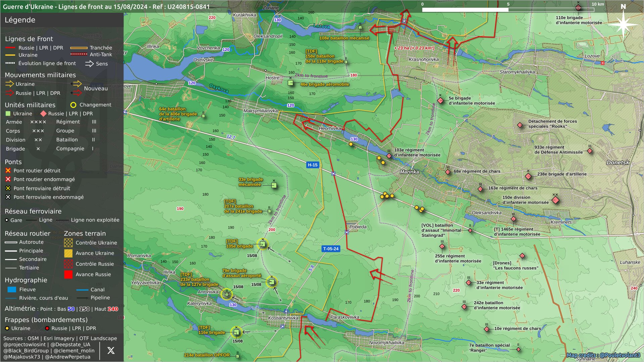
Task: Select the 255e régiment diamond marker
Action: tap(442, 247)
